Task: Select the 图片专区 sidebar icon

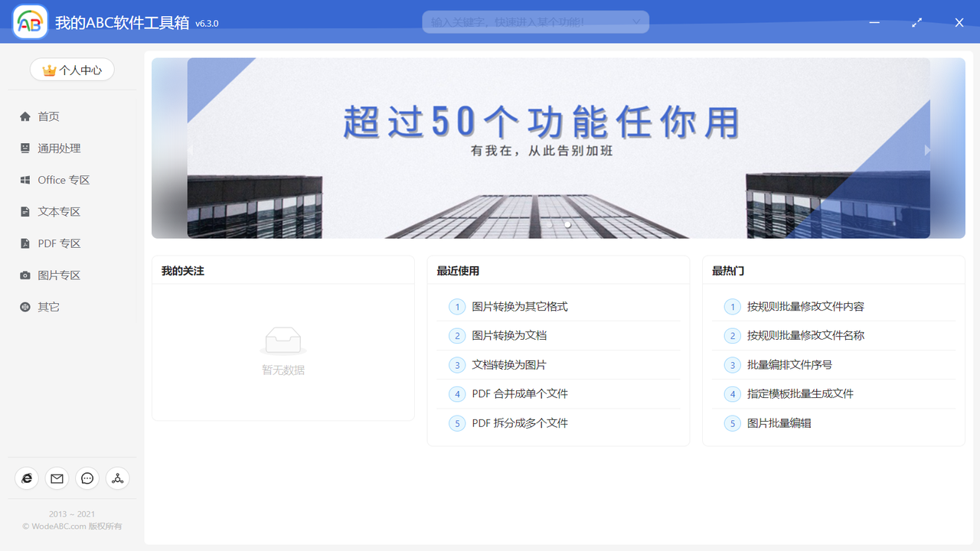Action: tap(24, 275)
